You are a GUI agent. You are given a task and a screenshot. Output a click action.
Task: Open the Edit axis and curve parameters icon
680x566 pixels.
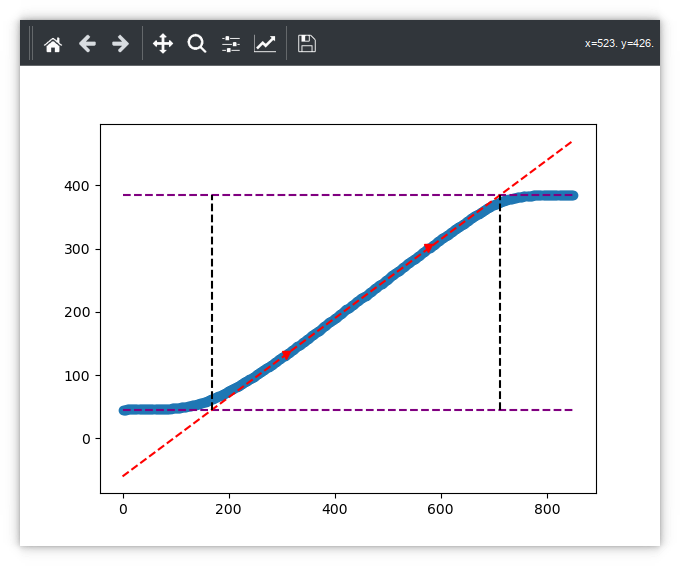[x=265, y=44]
